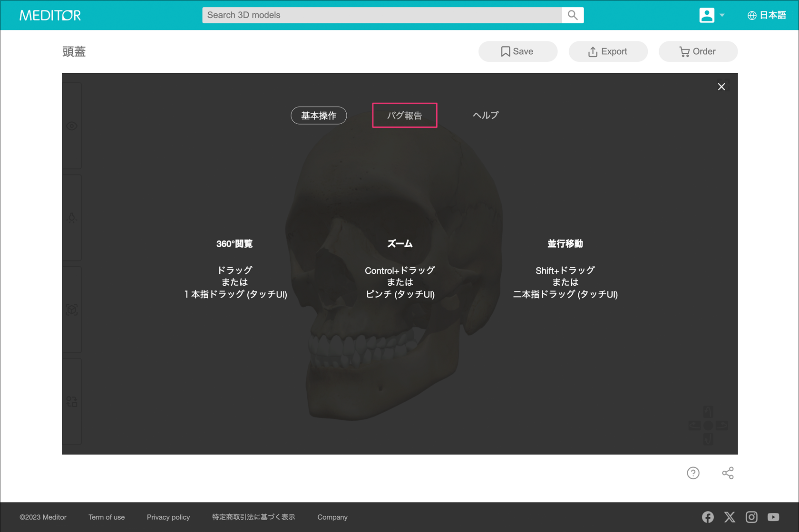Go to the MEDITOR home logo
Viewport: 799px width, 532px height.
pos(50,15)
